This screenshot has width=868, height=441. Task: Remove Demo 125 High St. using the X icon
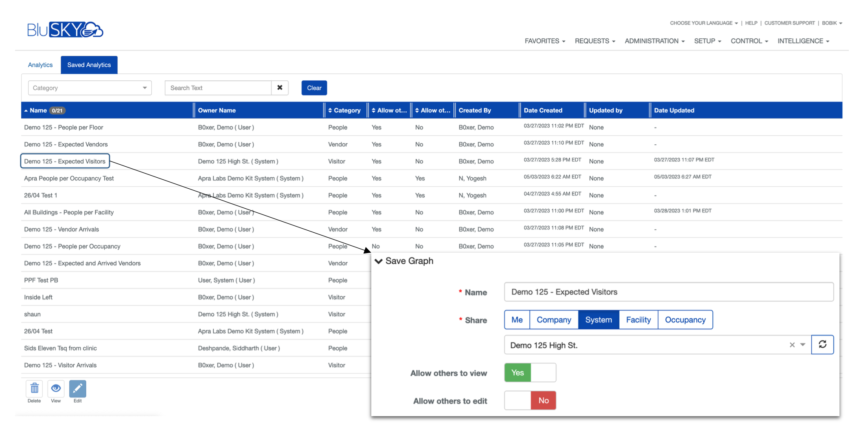coord(792,344)
